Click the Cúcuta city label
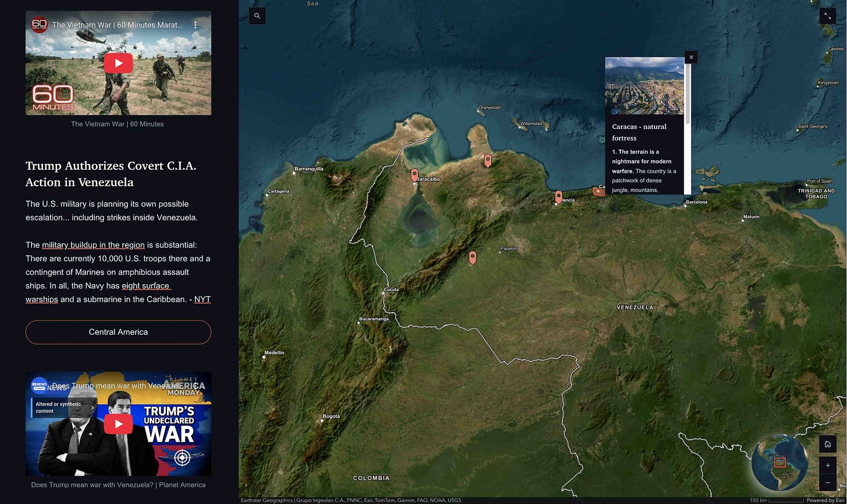847x504 pixels. (391, 289)
